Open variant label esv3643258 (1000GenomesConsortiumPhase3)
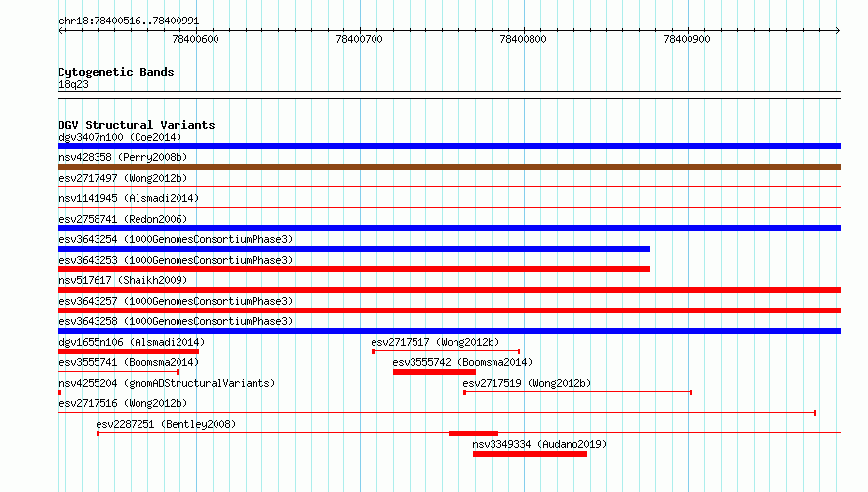The image size is (868, 492). coord(176,321)
